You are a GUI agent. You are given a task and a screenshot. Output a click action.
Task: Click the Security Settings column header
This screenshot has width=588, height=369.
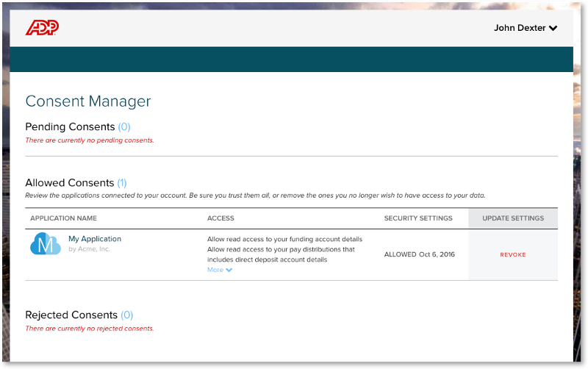coord(418,218)
